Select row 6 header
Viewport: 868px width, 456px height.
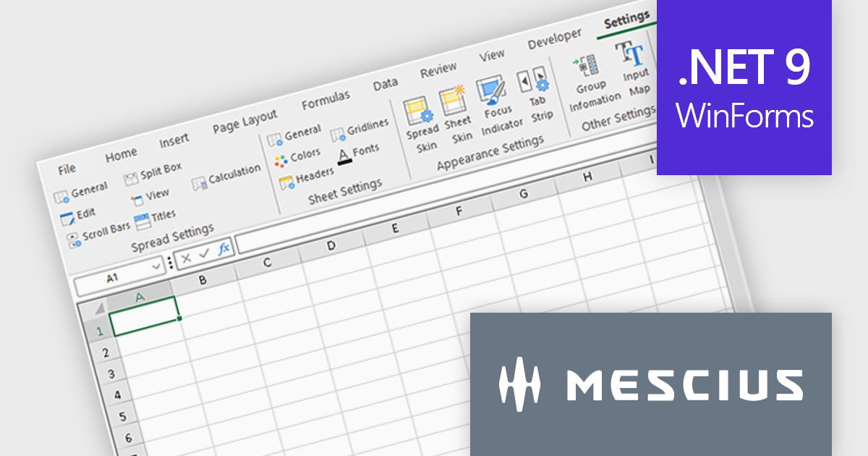point(127,438)
